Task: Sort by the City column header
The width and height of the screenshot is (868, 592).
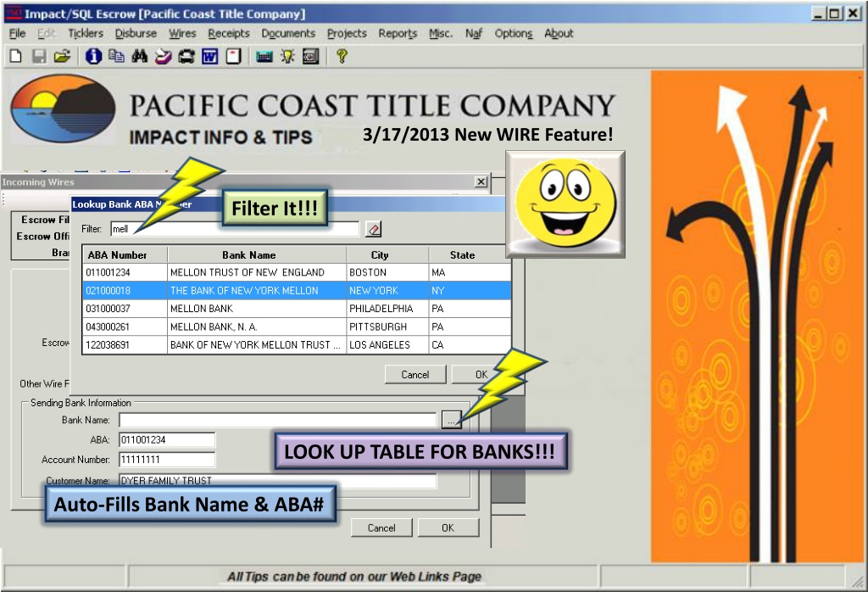Action: pos(387,254)
